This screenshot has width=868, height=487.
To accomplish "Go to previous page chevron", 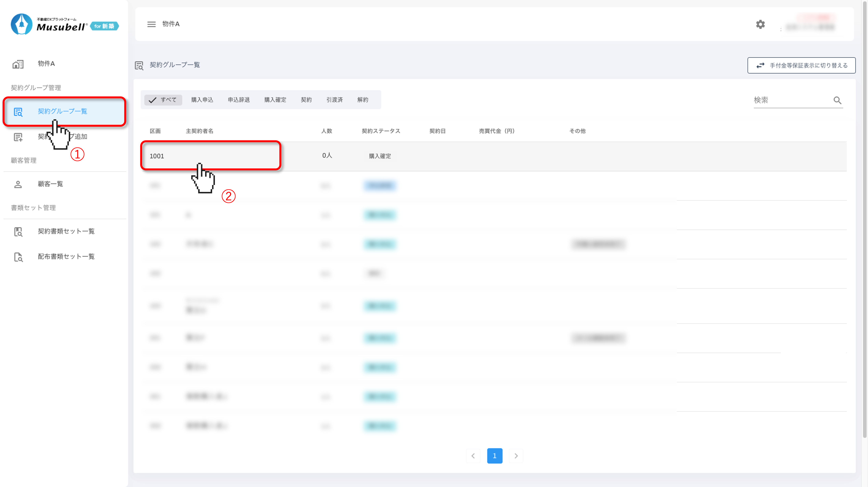I will point(473,456).
